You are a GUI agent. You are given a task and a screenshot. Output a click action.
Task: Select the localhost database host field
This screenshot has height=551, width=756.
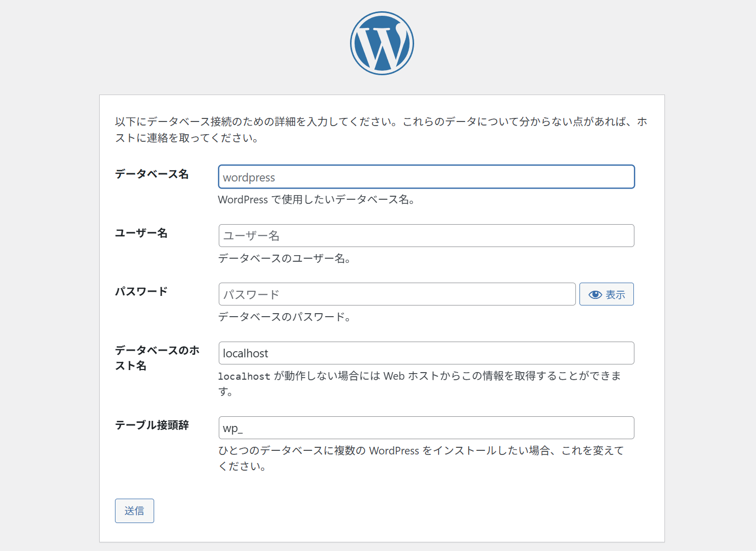coord(426,353)
